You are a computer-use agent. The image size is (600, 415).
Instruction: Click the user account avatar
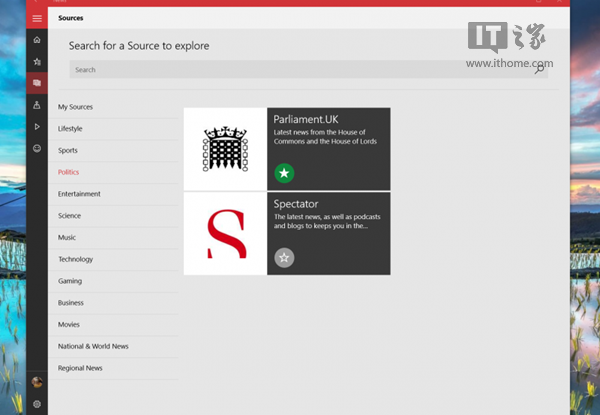tap(37, 382)
